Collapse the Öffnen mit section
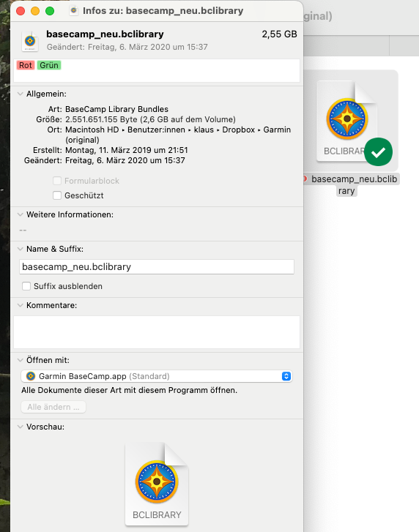This screenshot has height=532, width=419. [21, 360]
